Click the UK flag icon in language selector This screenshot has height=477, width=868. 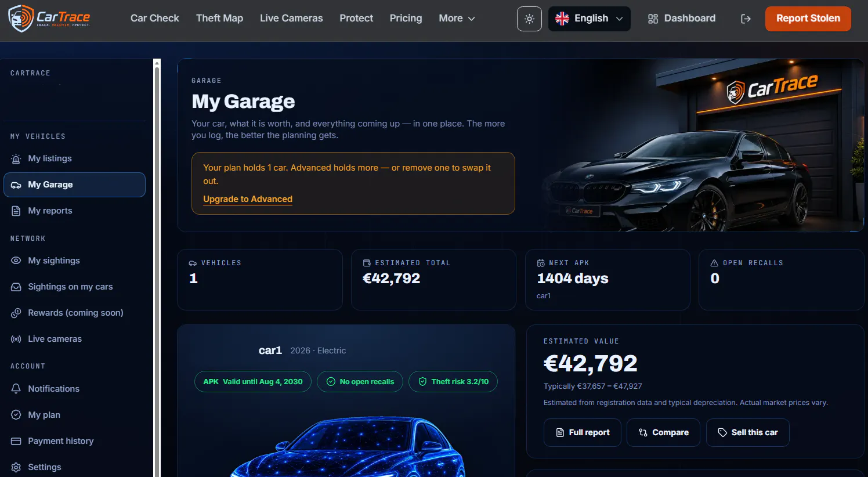pos(562,19)
